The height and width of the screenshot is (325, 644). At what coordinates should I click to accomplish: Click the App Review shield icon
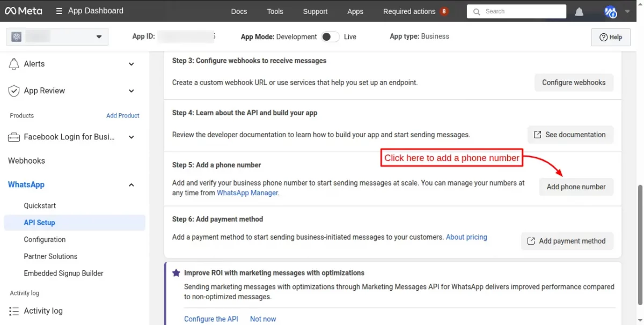pyautogui.click(x=14, y=91)
